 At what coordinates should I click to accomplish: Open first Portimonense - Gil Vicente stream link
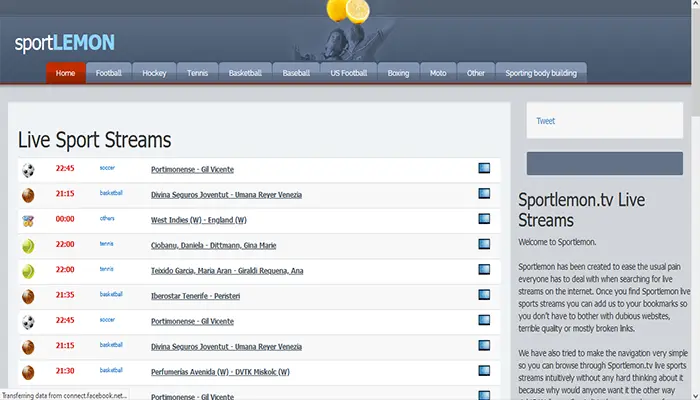pyautogui.click(x=192, y=170)
